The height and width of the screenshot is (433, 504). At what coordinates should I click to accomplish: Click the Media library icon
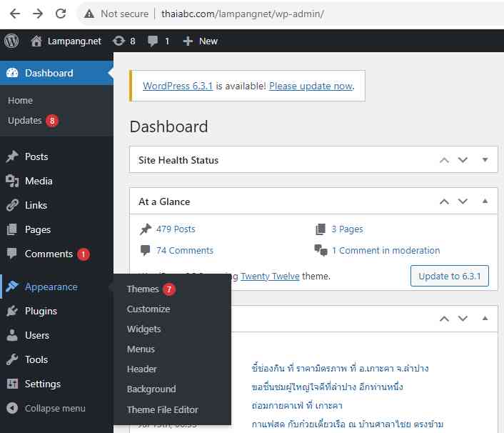(12, 181)
